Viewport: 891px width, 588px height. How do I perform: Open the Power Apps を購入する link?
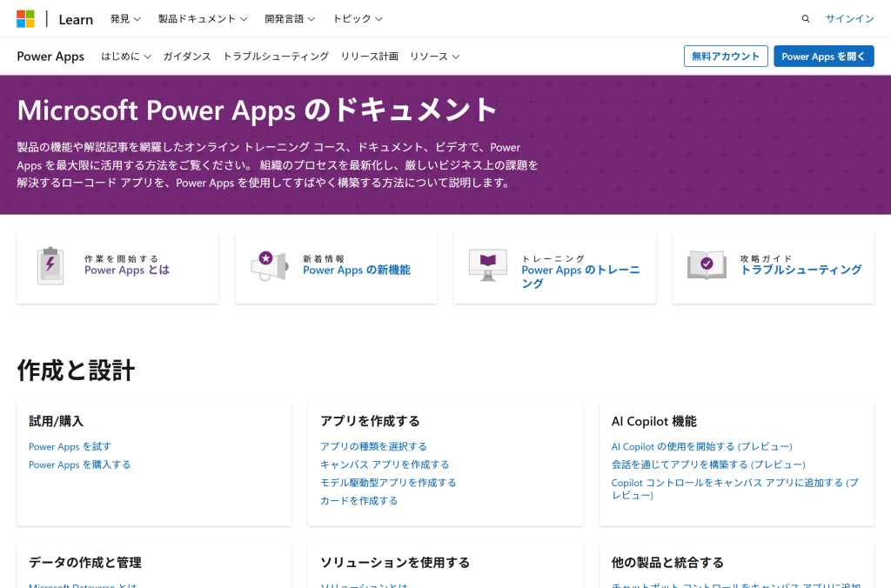(79, 464)
